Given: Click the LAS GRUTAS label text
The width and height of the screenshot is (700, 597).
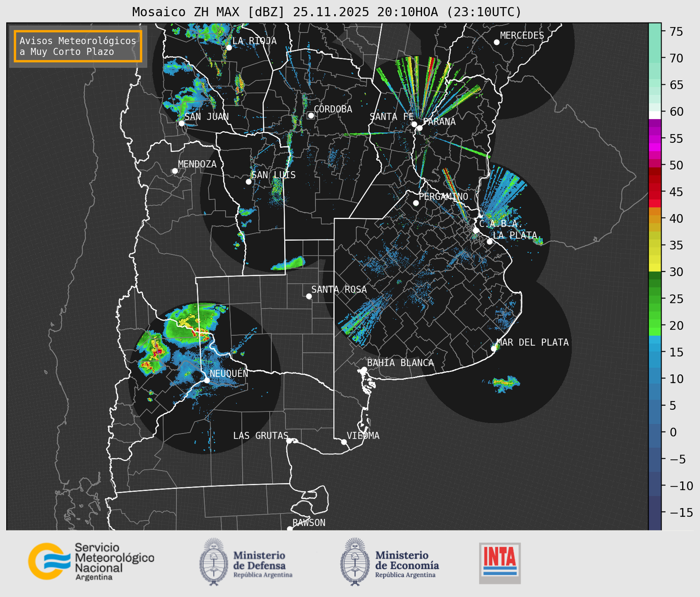Looking at the screenshot, I should coord(261,436).
